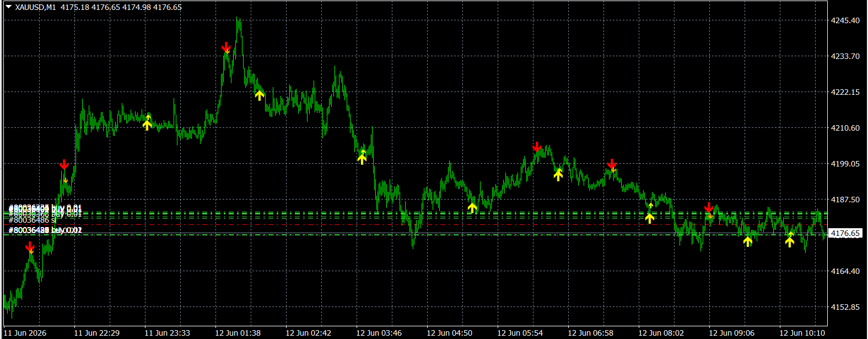Click the yellow buy arrow right after the 05:54 sell arrow
Viewport: 868px width, 339px height.
[558, 175]
